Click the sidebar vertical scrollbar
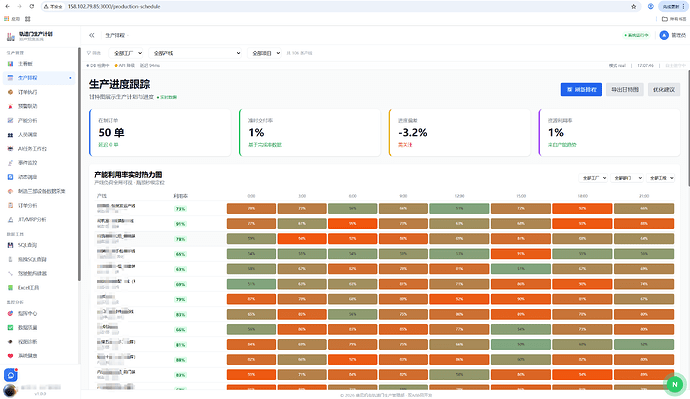 79,164
